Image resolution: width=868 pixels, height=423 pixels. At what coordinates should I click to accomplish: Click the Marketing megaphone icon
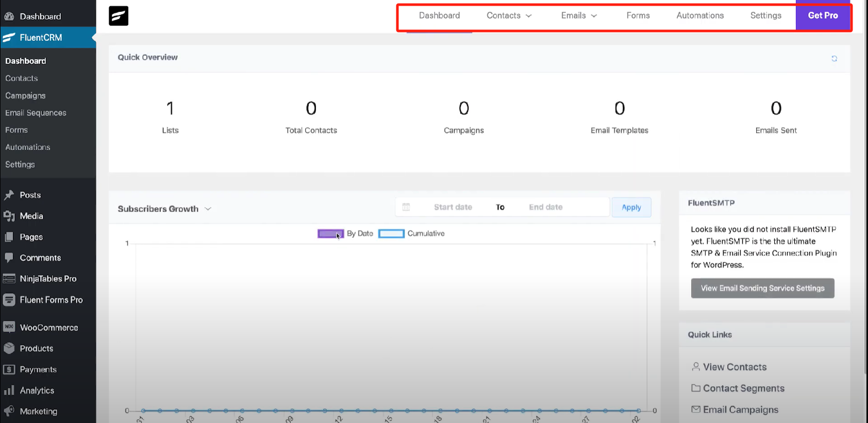9,411
